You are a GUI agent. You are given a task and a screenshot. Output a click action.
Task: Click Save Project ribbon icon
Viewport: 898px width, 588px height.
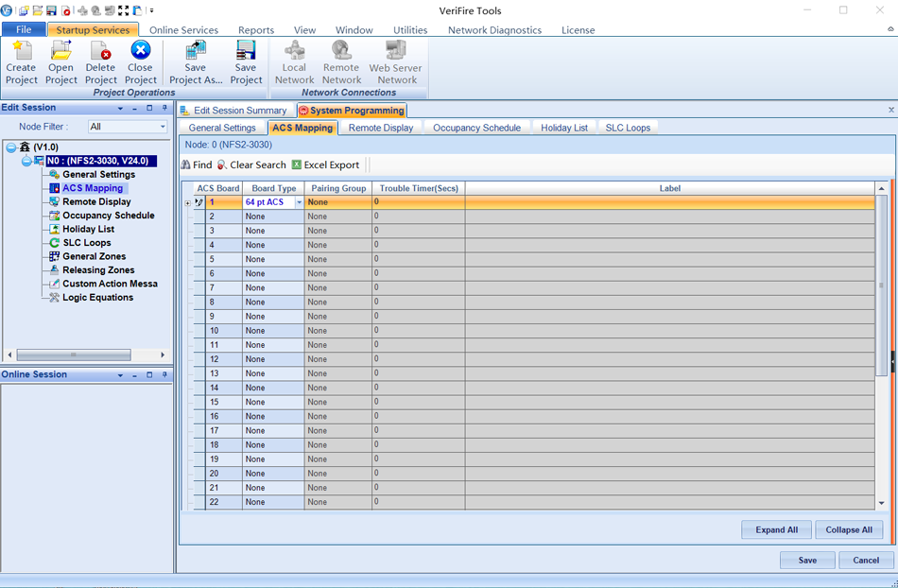(247, 50)
